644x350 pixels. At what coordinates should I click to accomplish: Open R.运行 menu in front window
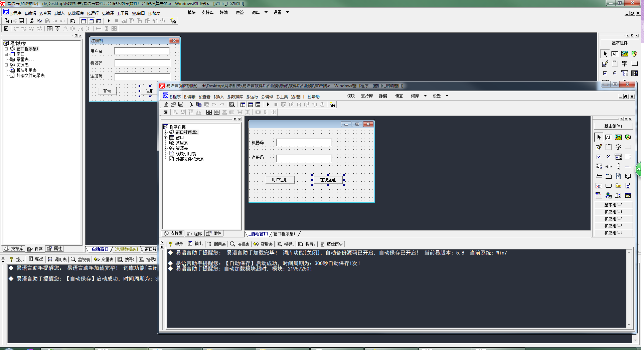(x=252, y=97)
